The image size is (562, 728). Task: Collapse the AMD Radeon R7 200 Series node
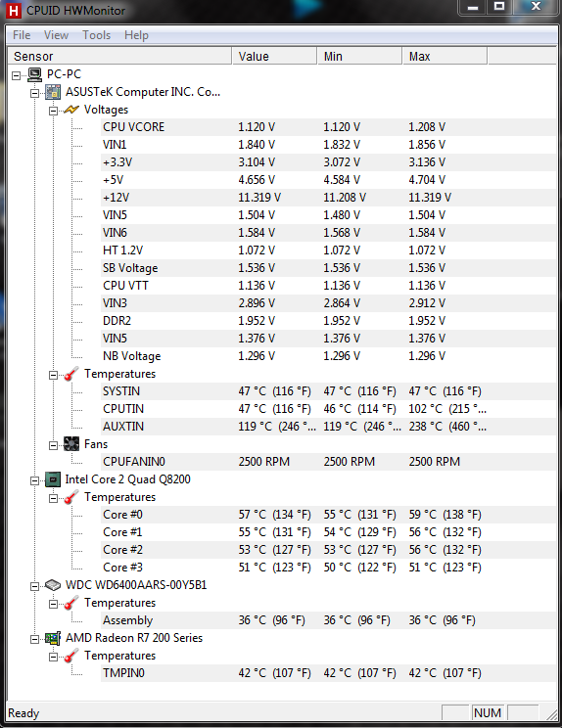(35, 639)
